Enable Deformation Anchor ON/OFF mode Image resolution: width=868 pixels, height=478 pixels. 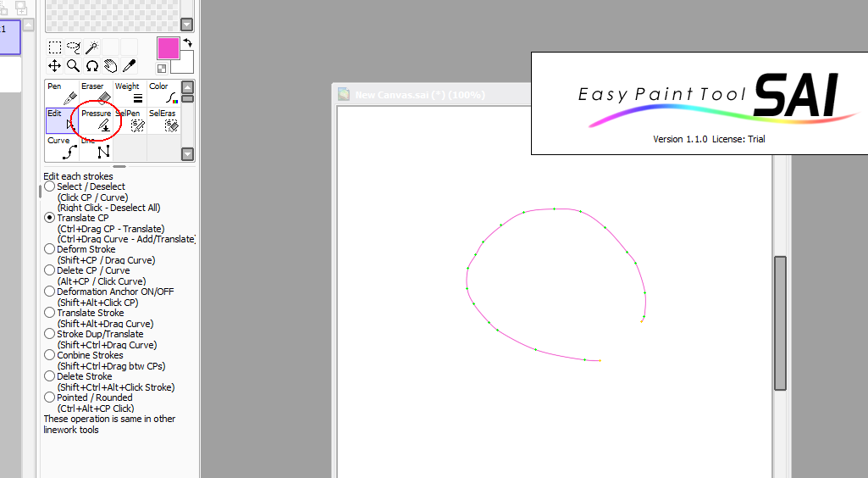tap(50, 292)
